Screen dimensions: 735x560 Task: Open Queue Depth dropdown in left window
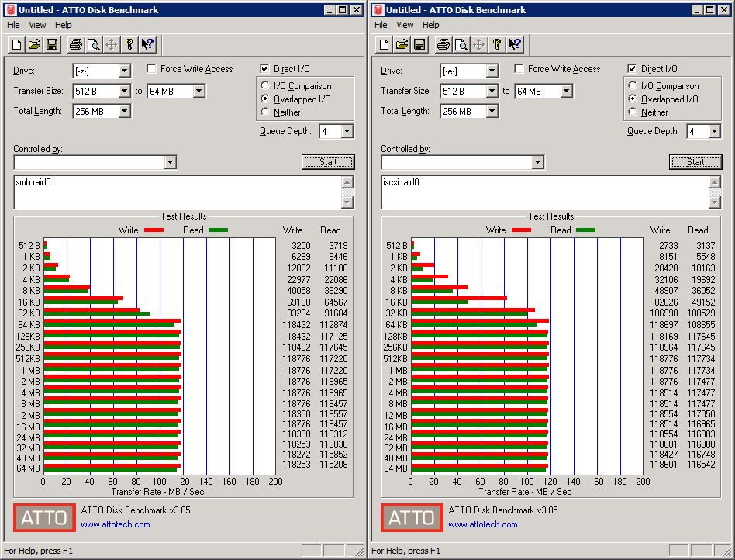[x=347, y=131]
